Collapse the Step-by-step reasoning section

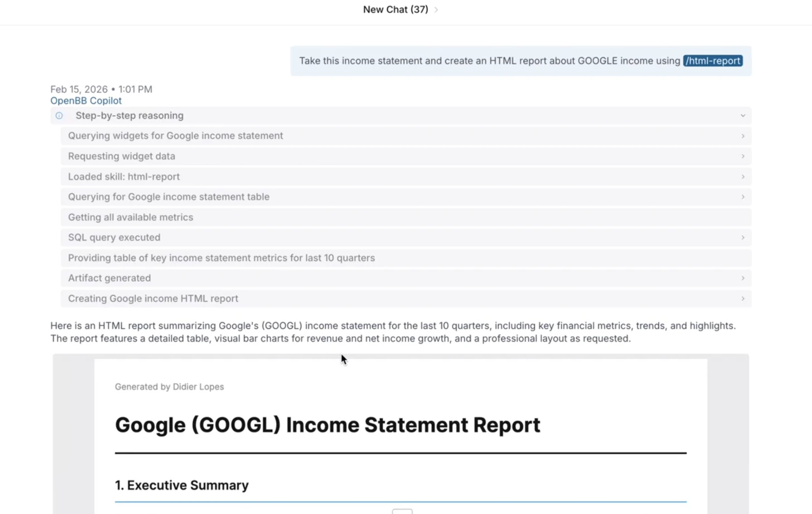(743, 116)
